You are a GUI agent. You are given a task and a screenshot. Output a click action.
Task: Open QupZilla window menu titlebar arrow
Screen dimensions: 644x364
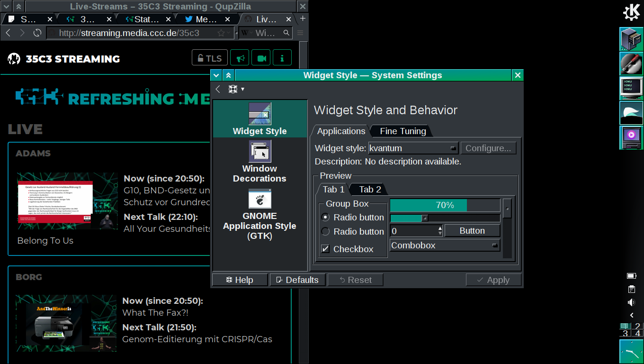[6, 7]
